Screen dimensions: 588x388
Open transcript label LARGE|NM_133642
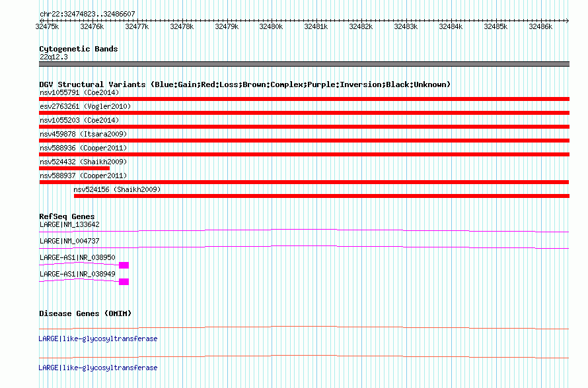click(x=69, y=225)
